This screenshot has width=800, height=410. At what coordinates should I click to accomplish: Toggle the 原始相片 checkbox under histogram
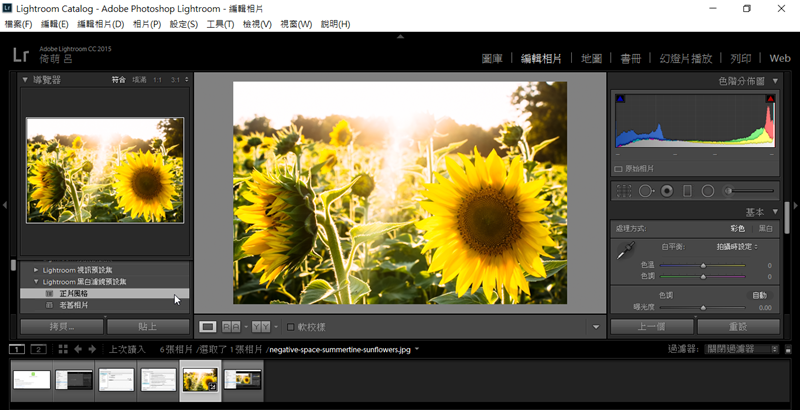(619, 169)
